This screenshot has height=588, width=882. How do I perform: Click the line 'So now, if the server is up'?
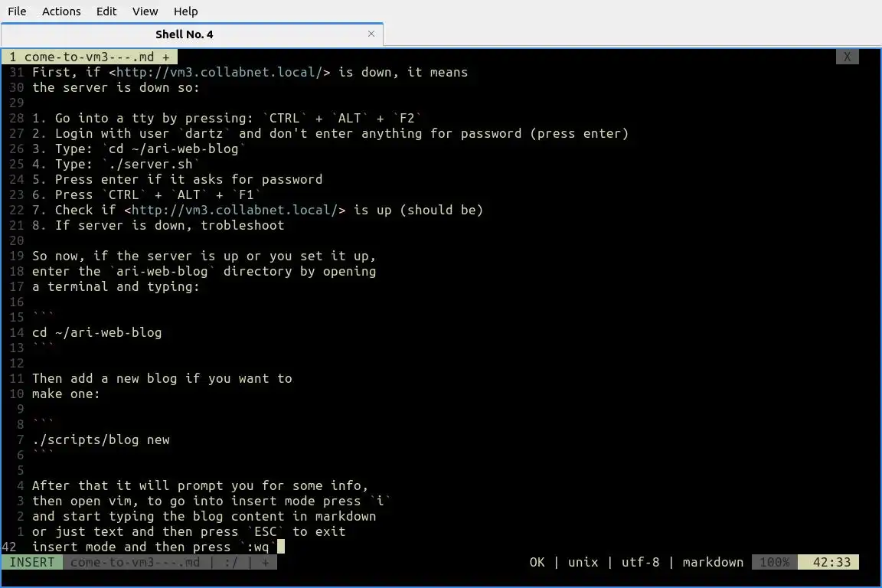(x=204, y=256)
